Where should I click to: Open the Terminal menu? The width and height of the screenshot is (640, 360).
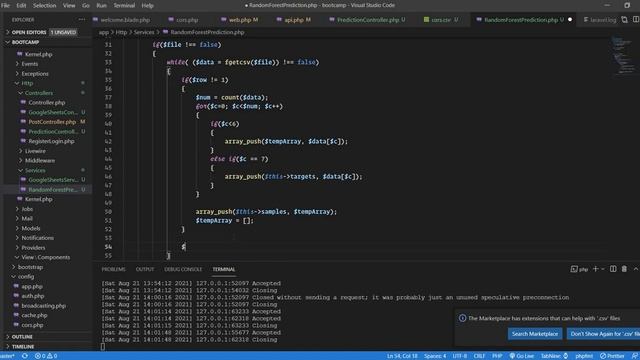(124, 5)
